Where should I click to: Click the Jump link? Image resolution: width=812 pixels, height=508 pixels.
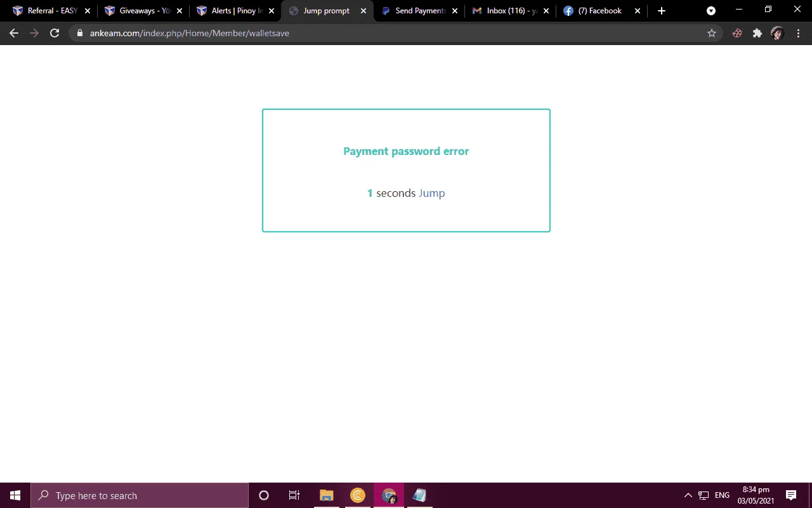click(431, 193)
